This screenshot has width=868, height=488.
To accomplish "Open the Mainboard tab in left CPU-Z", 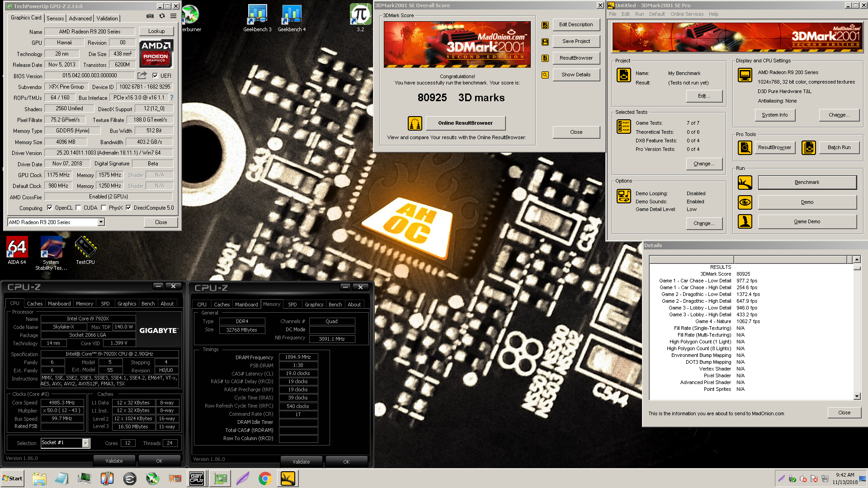I will click(x=59, y=304).
